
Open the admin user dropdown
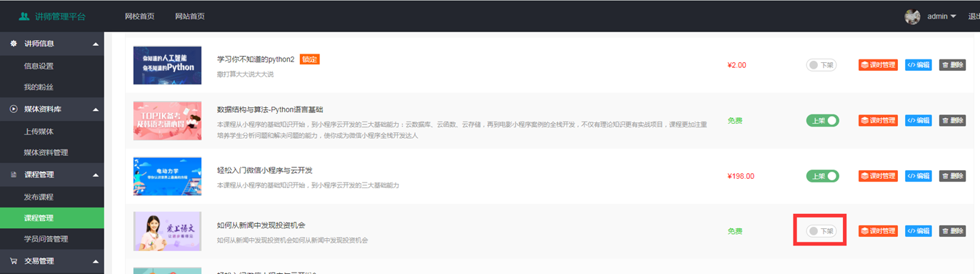tap(941, 16)
